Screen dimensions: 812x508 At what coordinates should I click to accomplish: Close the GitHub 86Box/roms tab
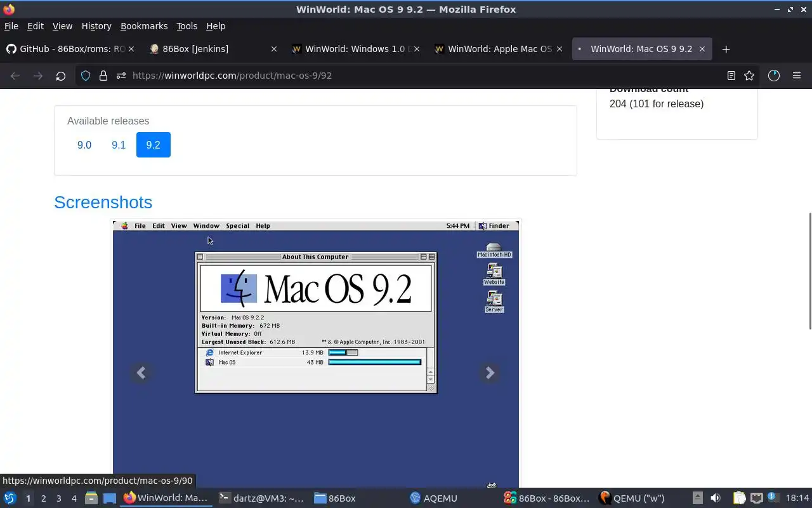[131, 49]
